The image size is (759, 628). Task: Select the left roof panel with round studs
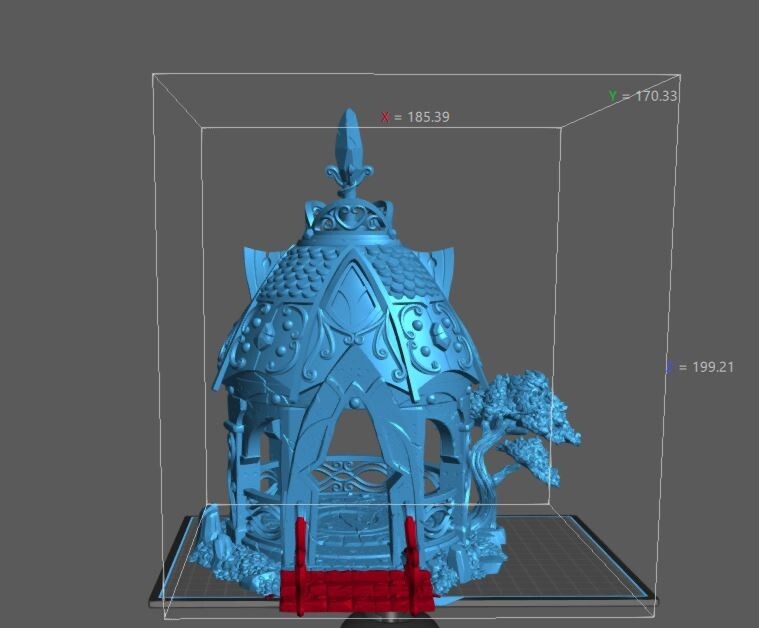pyautogui.click(x=270, y=340)
